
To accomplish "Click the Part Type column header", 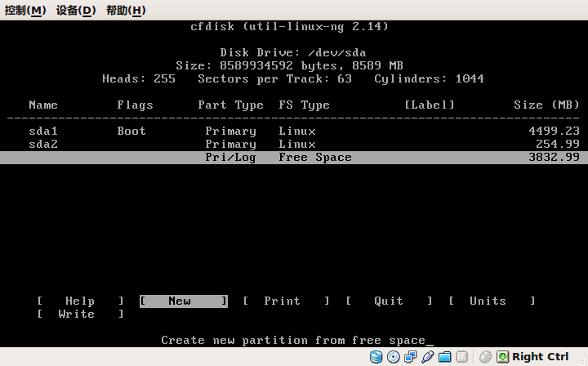I will pos(230,105).
